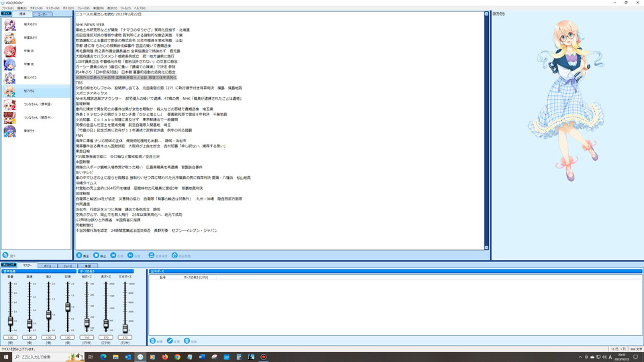Open File Explorer from the taskbar
The width and height of the screenshot is (644, 362).
pyautogui.click(x=115, y=357)
